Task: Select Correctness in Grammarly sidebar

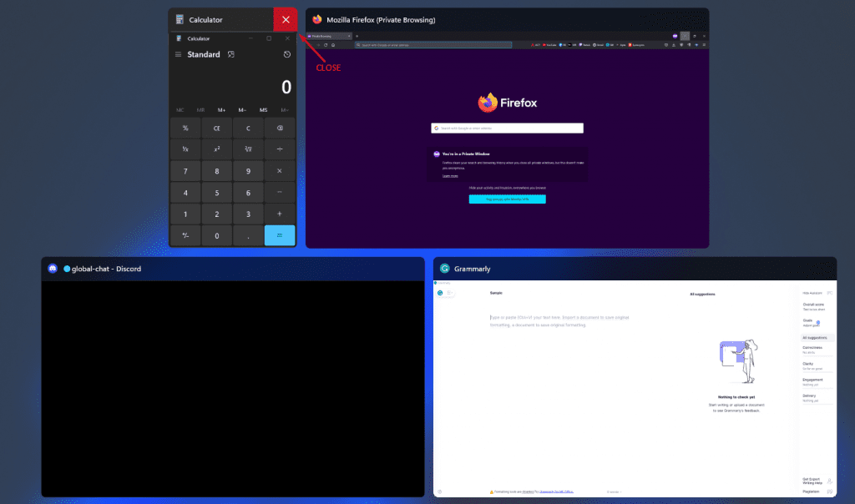Action: pyautogui.click(x=812, y=348)
